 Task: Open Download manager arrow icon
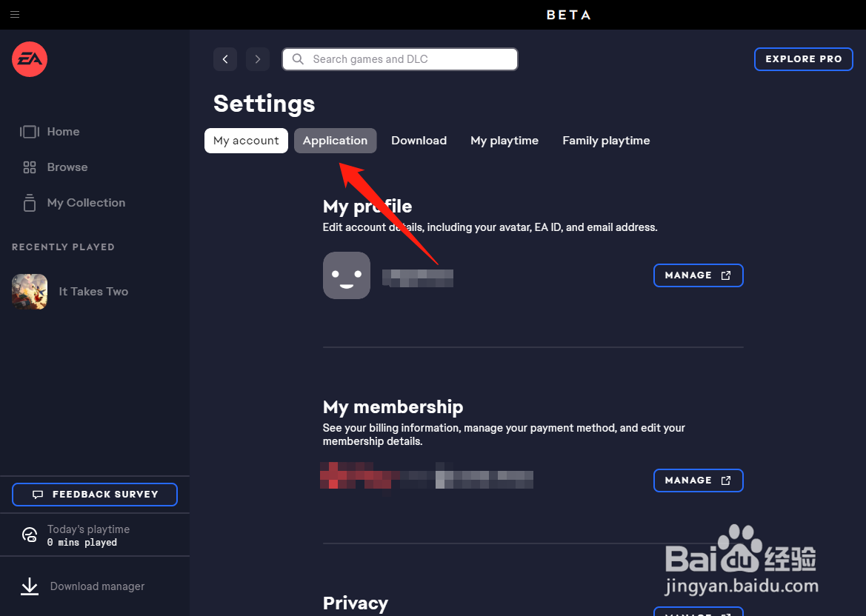pos(30,586)
